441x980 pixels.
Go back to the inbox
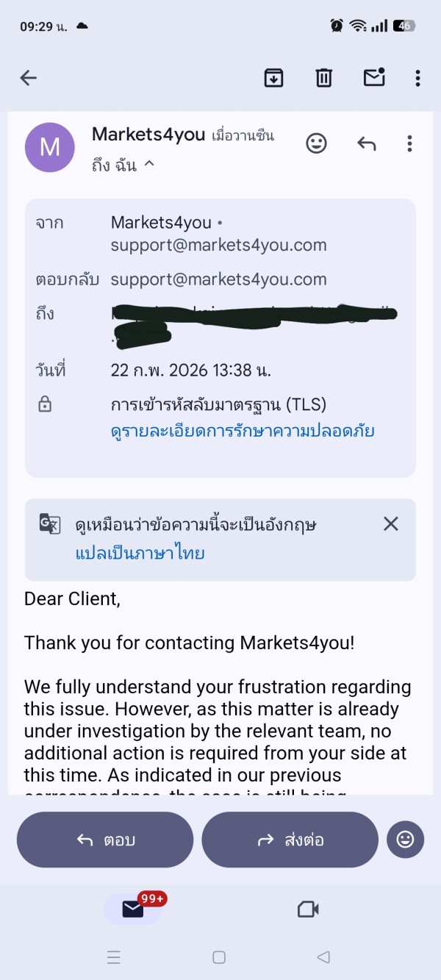29,78
